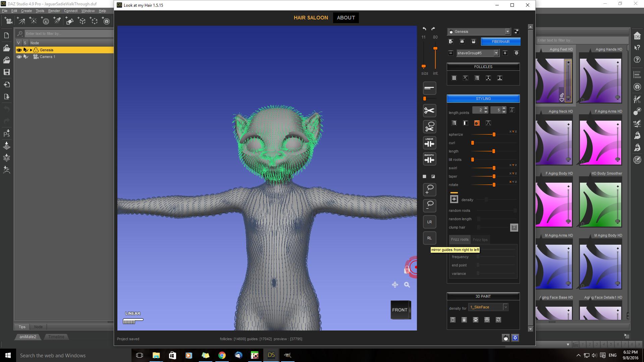Open the shaveGroup#5 dropdown
Viewport: 644px width, 362px height.
tap(496, 53)
